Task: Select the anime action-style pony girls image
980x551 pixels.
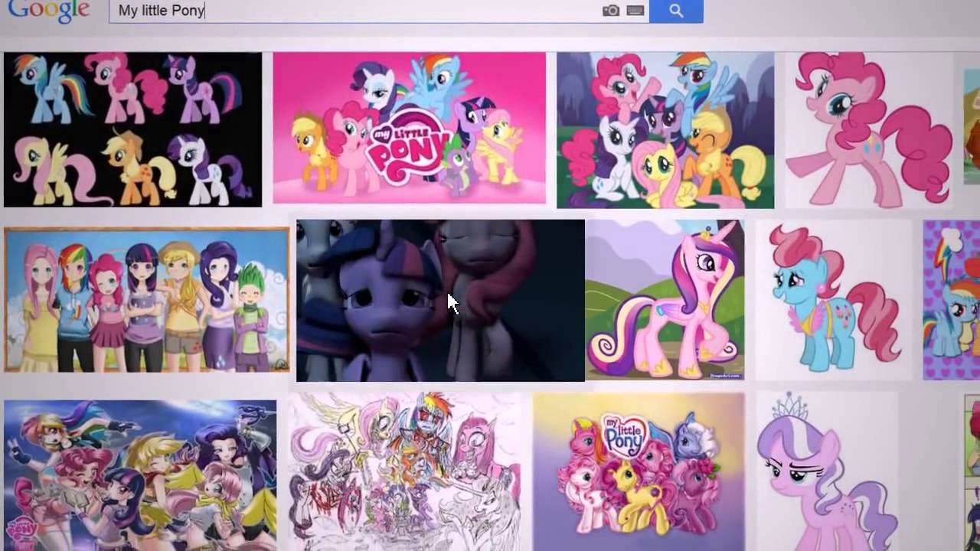Action: [140, 474]
